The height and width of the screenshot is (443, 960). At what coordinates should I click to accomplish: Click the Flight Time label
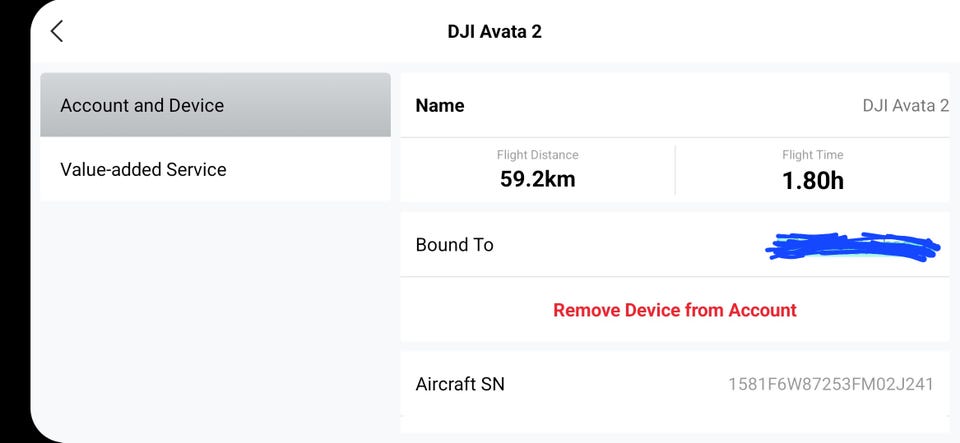click(812, 155)
